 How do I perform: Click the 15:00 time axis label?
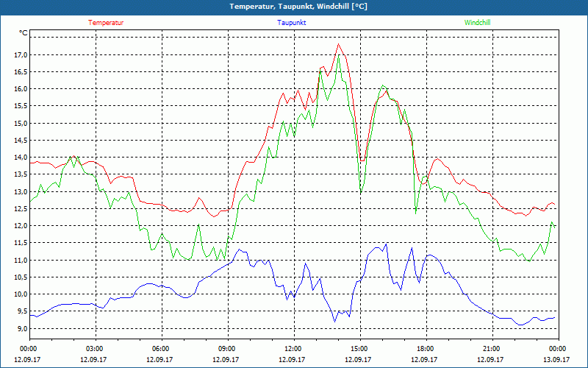(x=359, y=348)
